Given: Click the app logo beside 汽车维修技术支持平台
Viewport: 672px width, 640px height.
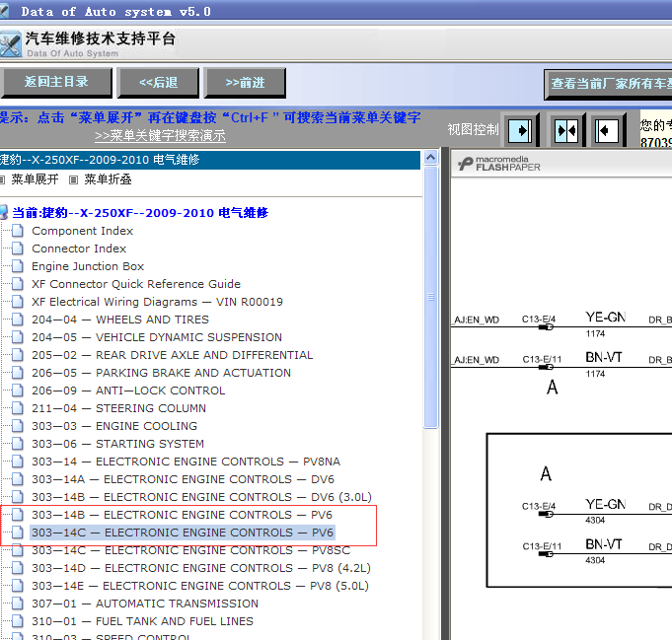Looking at the screenshot, I should pos(10,44).
